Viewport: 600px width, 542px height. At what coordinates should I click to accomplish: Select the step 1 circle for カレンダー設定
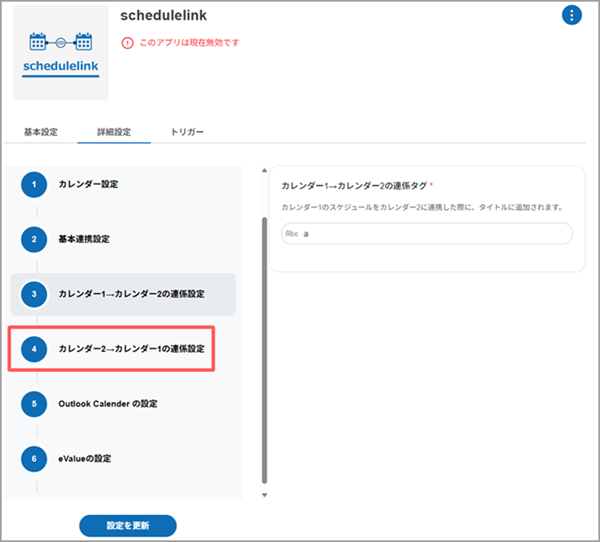[34, 184]
